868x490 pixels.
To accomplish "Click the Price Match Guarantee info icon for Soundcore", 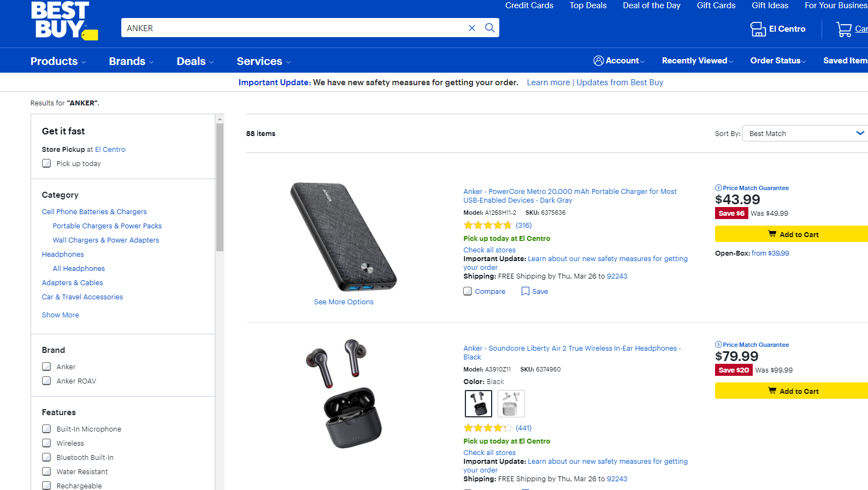I will 718,345.
